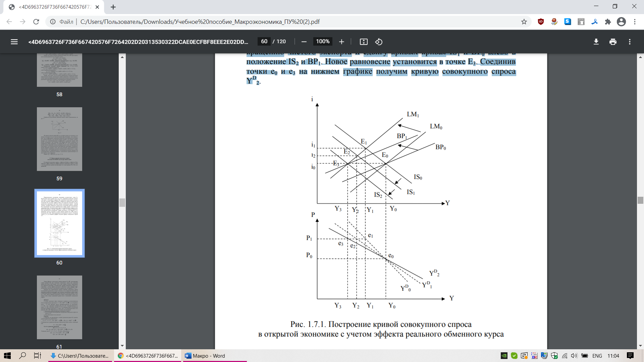644x362 pixels.
Task: Open page 58 thumbnail
Action: pos(59,70)
